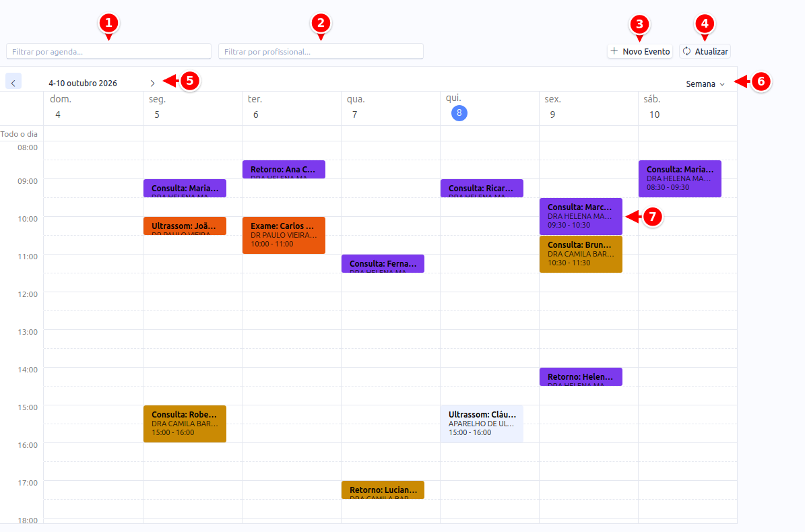Open Consulta: Marc event on Friday
This screenshot has width=805, height=532.
(x=581, y=216)
